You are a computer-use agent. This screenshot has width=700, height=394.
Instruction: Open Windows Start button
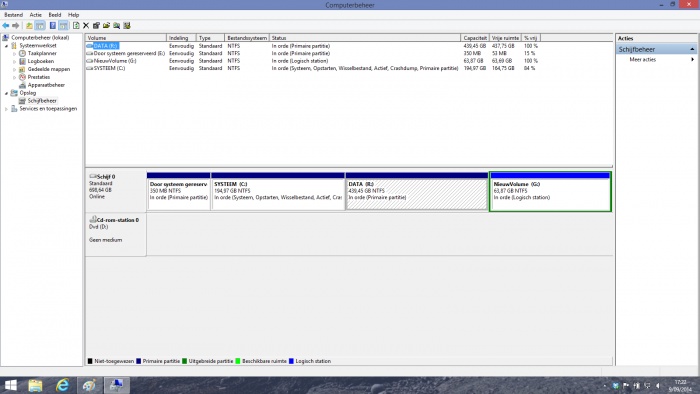click(10, 386)
